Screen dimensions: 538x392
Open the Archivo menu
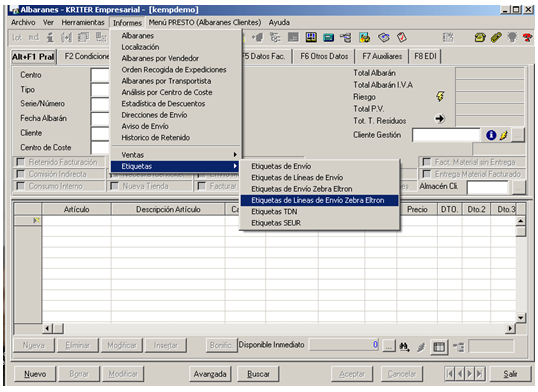[23, 22]
